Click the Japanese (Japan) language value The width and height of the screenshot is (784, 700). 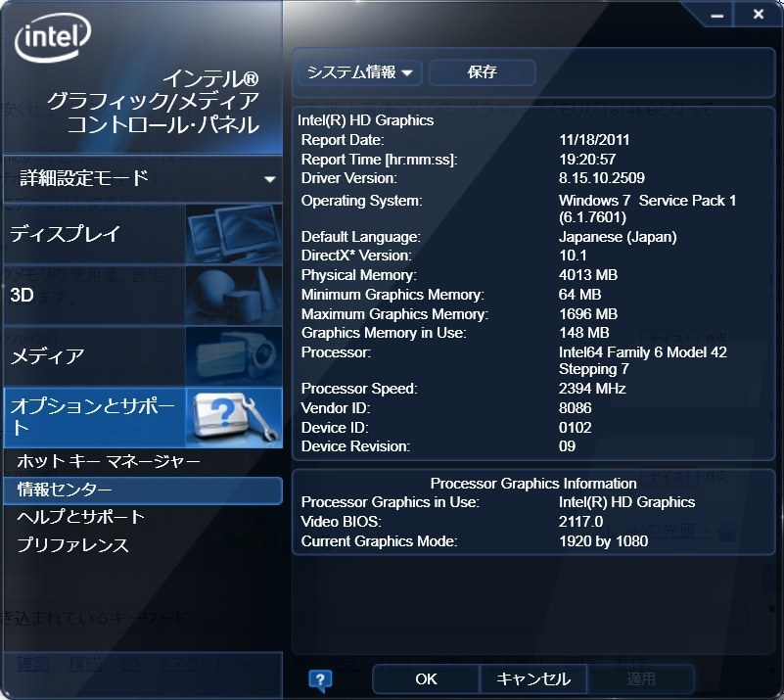(618, 237)
